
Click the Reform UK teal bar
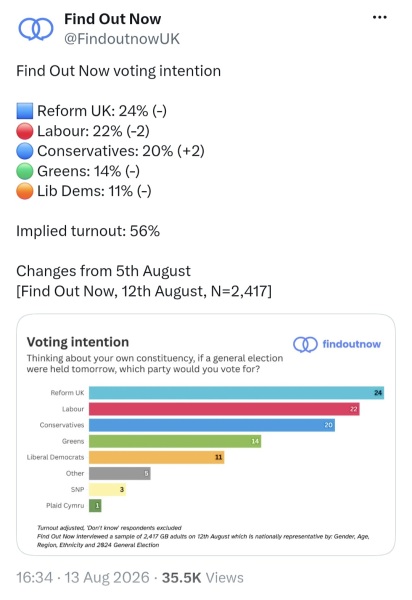pos(236,393)
